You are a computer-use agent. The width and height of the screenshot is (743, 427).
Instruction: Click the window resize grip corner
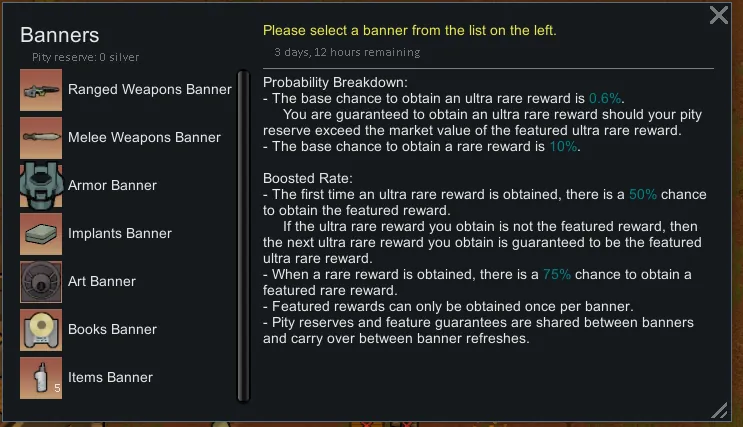pyautogui.click(x=719, y=410)
